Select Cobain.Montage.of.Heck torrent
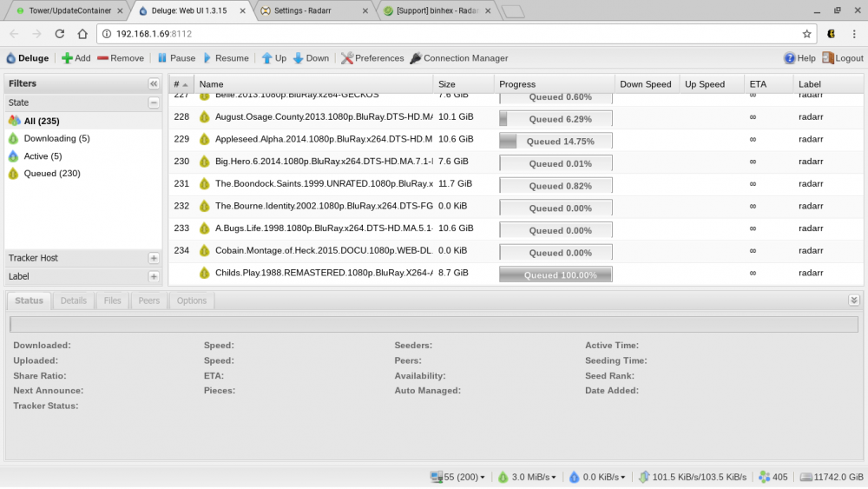This screenshot has height=489, width=868. tap(516, 250)
